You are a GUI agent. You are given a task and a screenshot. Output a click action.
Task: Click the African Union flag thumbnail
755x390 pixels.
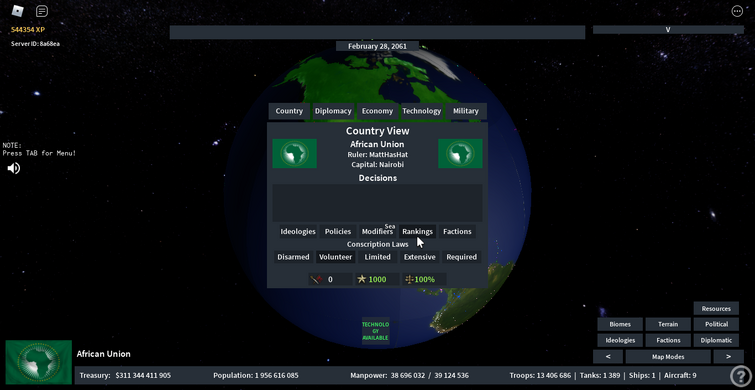click(39, 363)
